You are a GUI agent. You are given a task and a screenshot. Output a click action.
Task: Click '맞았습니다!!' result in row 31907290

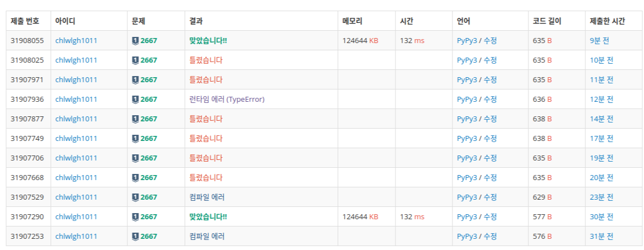pyautogui.click(x=208, y=216)
